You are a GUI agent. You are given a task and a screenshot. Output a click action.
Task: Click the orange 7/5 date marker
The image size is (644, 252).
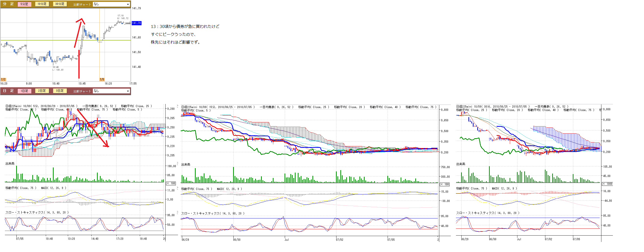pos(102,79)
